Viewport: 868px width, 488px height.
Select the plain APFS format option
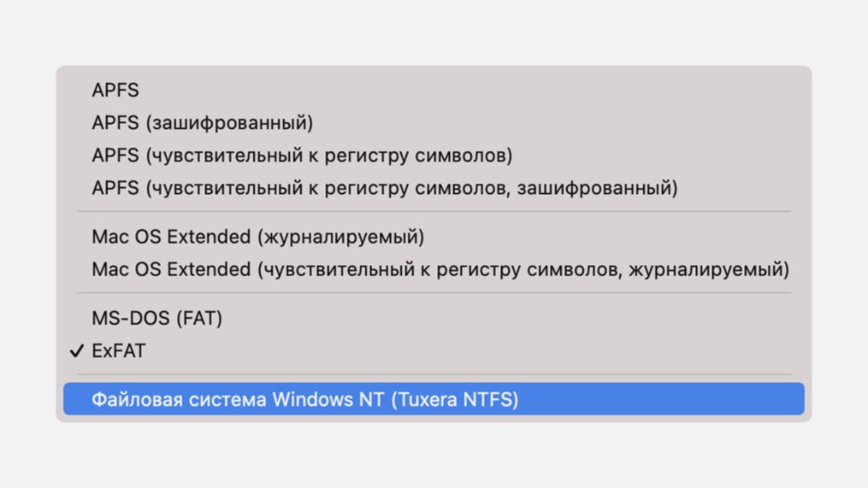click(115, 91)
